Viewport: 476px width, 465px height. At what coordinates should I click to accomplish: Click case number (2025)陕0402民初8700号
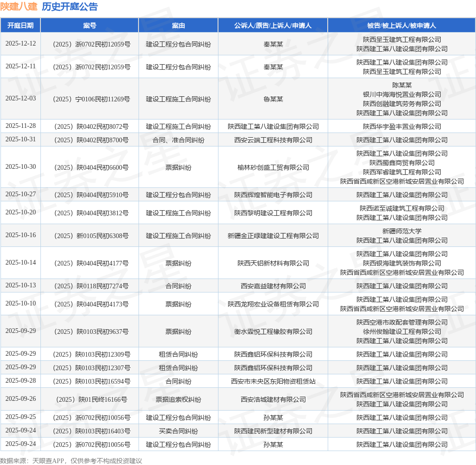(92, 140)
